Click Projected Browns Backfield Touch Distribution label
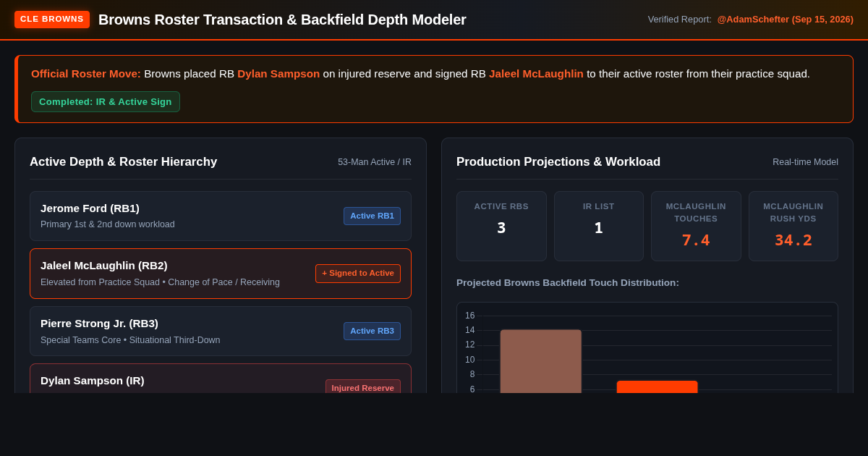Viewport: 868px width, 456px height. pyautogui.click(x=568, y=283)
